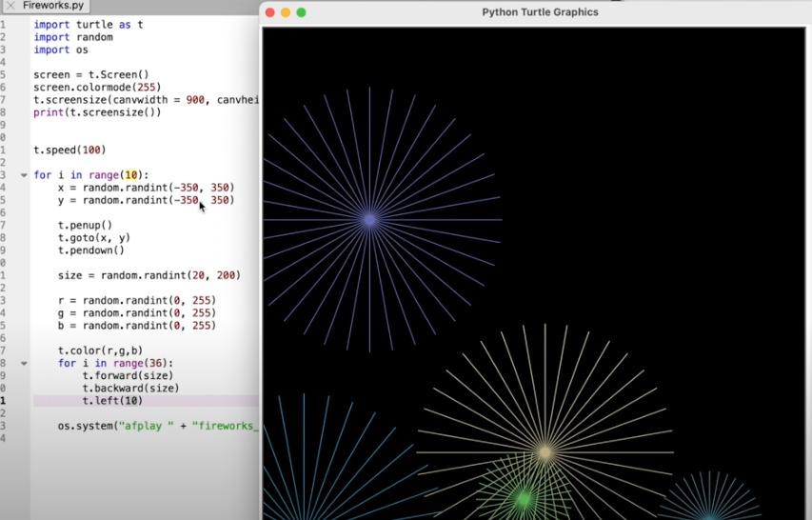Click the 'print(t.screensize())' line
The image size is (812, 520).
97,112
